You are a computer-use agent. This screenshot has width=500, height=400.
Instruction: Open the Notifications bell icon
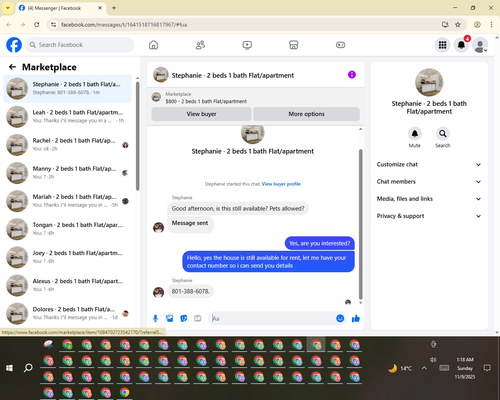461,45
